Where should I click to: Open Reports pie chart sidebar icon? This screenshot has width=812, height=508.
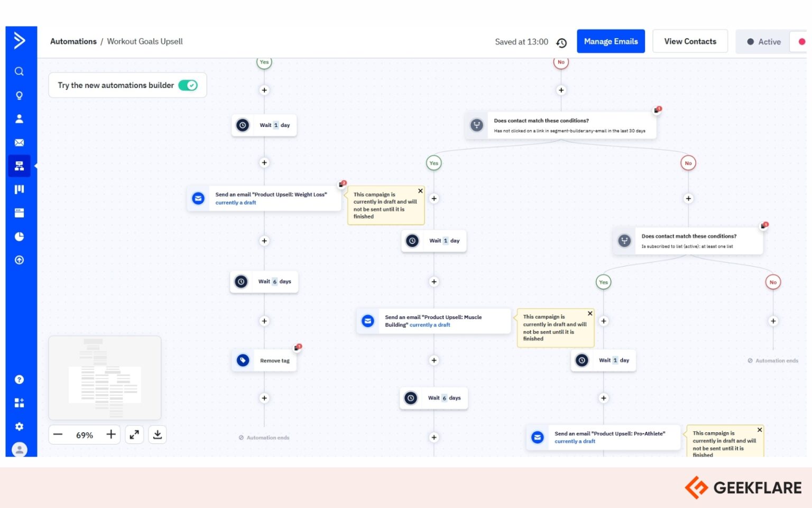pos(19,237)
